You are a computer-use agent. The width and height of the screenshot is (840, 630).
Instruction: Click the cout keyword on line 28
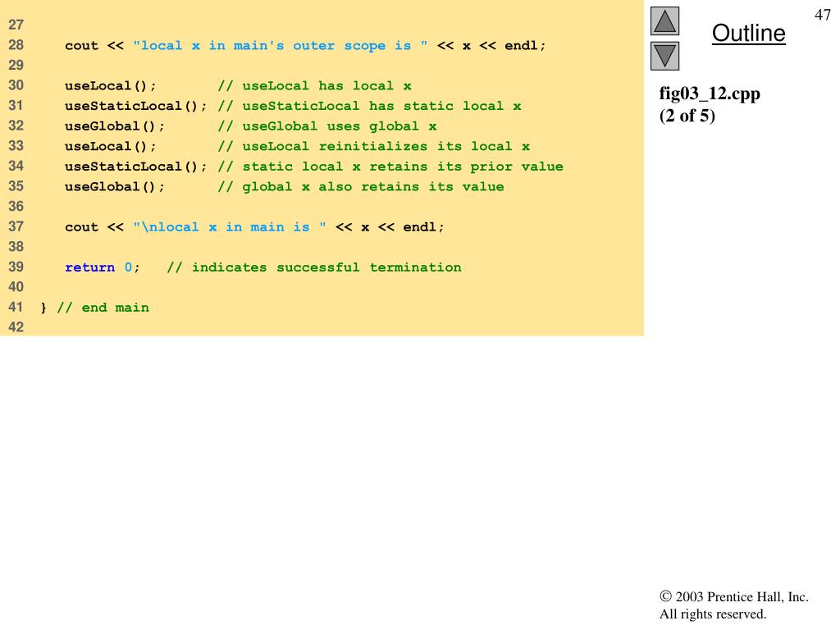coord(81,46)
